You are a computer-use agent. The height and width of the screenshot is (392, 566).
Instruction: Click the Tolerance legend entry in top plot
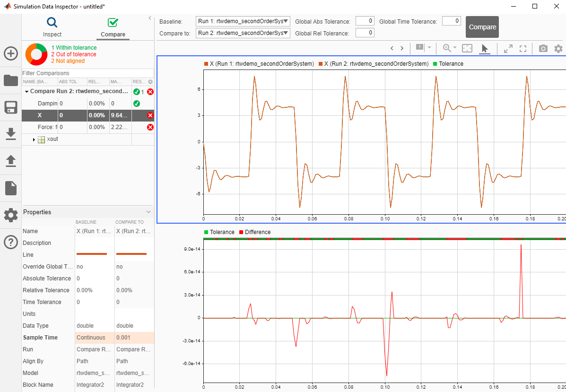tap(448, 64)
